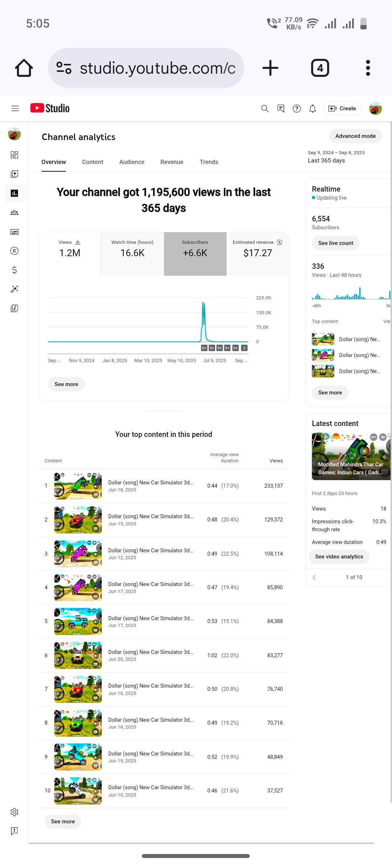
Task: Open browser three-dot overflow menu
Action: [368, 68]
